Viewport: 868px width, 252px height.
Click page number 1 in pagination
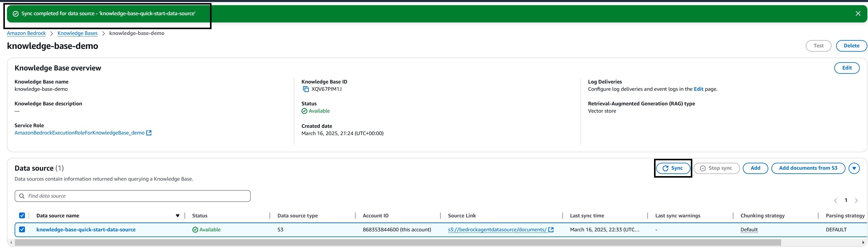846,200
